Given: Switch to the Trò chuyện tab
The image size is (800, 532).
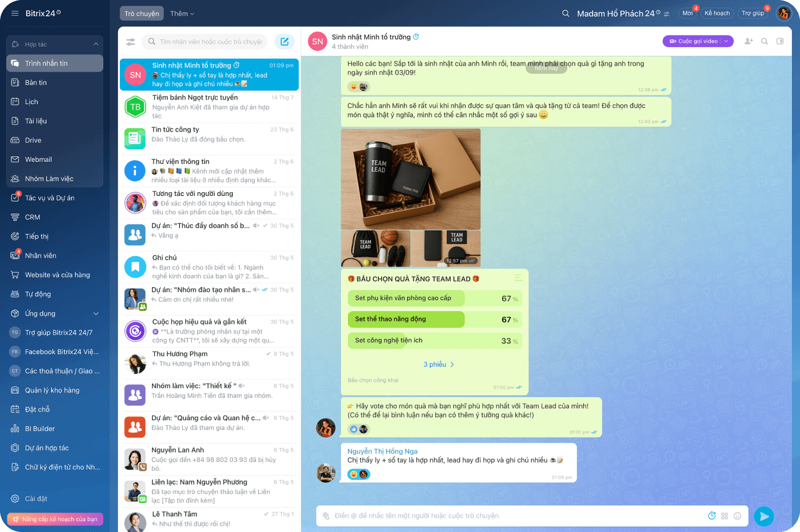Looking at the screenshot, I should pos(141,13).
